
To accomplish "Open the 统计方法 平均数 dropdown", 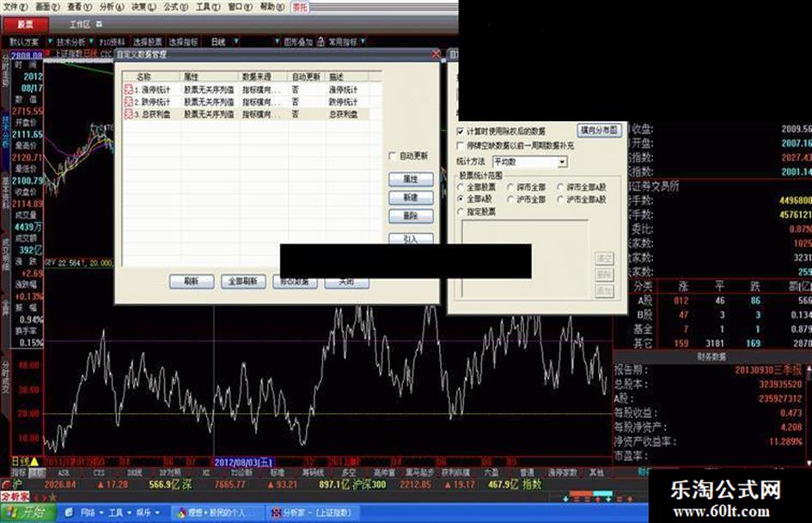I will pyautogui.click(x=529, y=162).
